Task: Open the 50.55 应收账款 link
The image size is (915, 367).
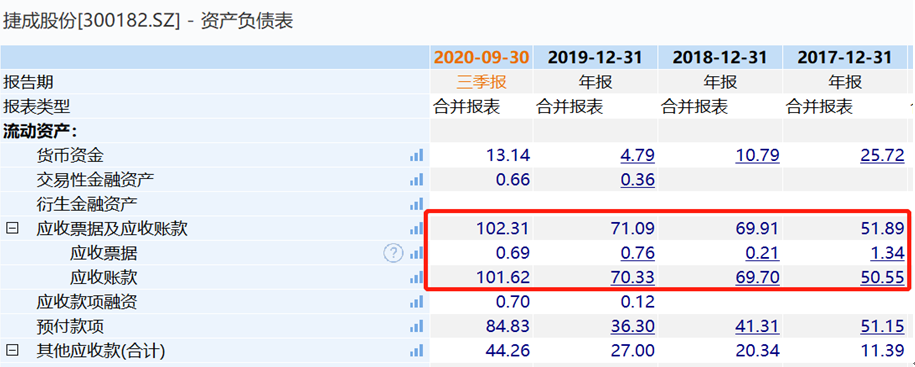Action: pyautogui.click(x=882, y=278)
